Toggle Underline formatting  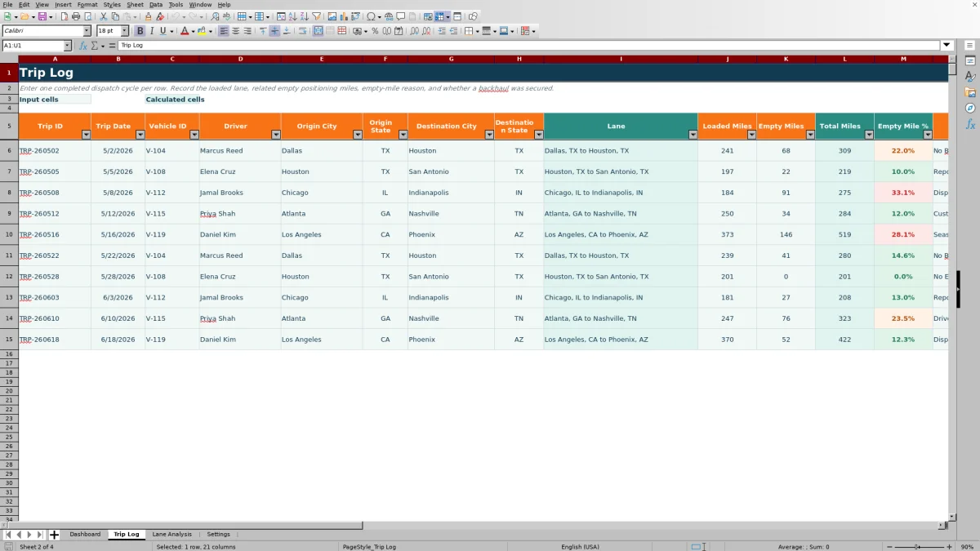[163, 31]
